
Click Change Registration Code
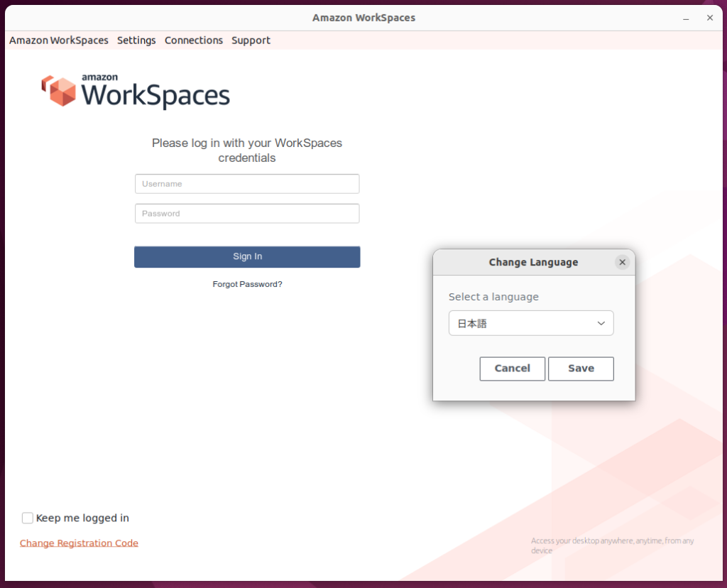point(79,543)
